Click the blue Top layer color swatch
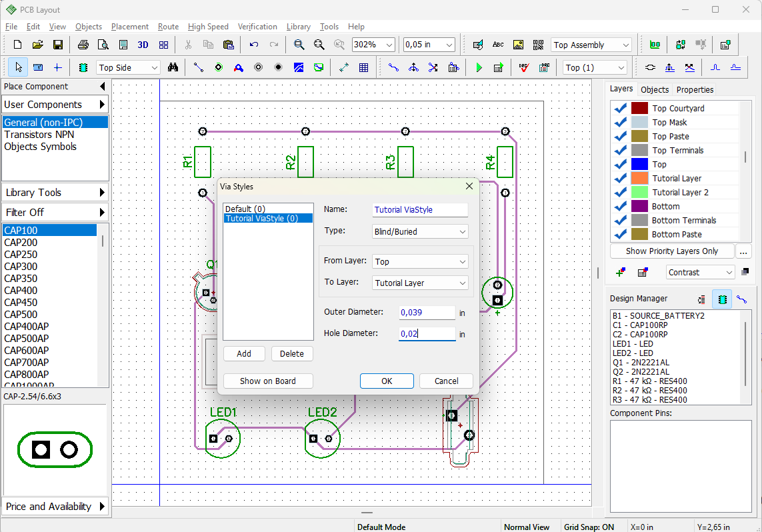Viewport: 762px width, 532px height. pyautogui.click(x=639, y=164)
